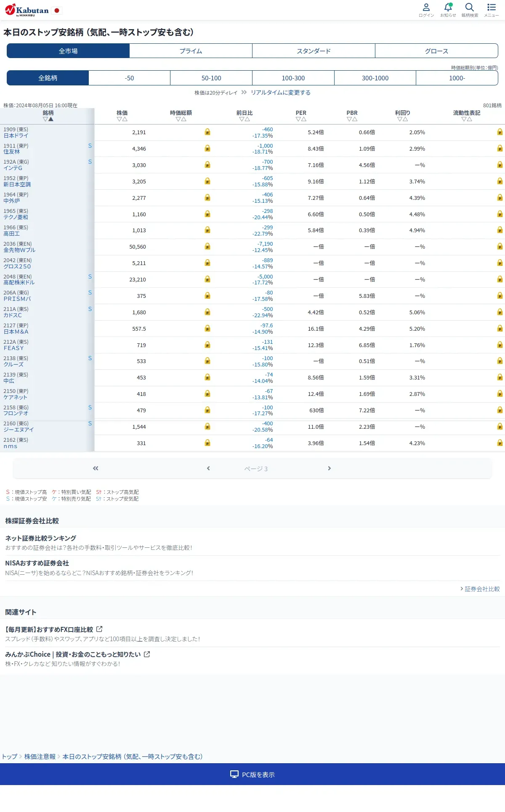Image resolution: width=505 pixels, height=812 pixels.
Task: Open the 住友林 stock link
Action: (12, 152)
